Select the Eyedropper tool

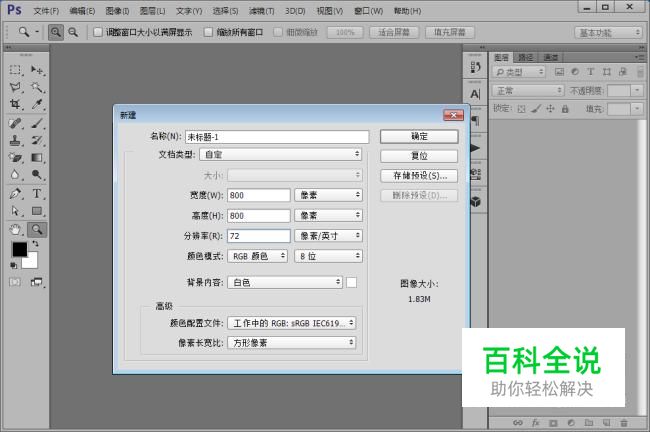(x=37, y=104)
